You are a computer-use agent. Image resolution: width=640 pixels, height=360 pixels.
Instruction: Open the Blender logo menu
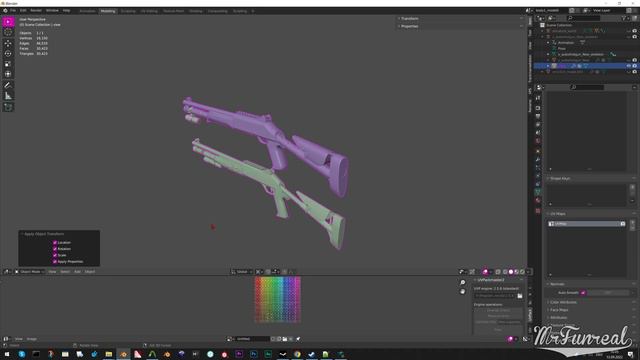click(5, 11)
